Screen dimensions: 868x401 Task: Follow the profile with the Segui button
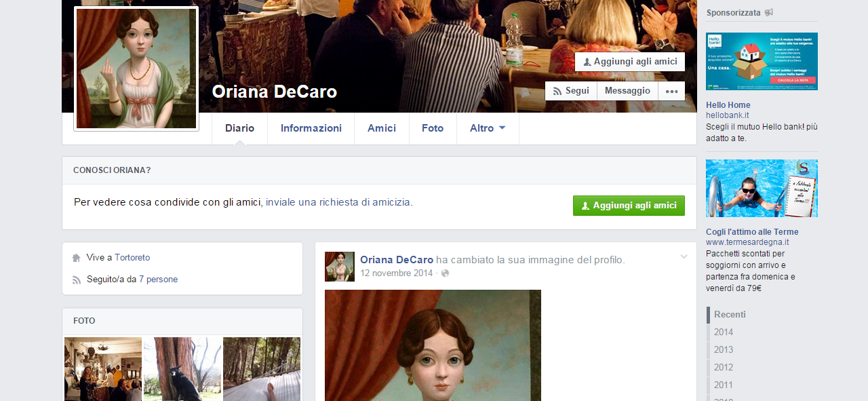[571, 91]
